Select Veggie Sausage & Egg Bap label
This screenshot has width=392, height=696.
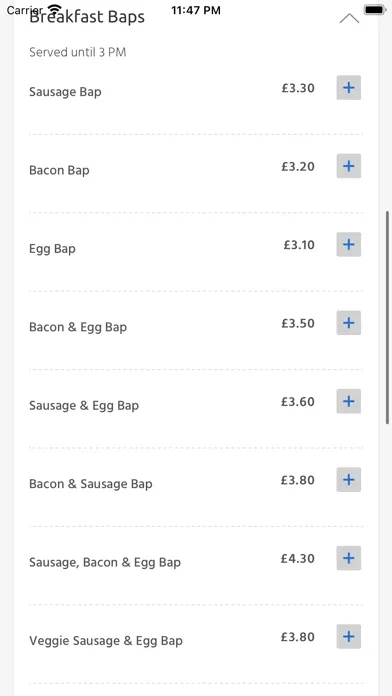(106, 641)
